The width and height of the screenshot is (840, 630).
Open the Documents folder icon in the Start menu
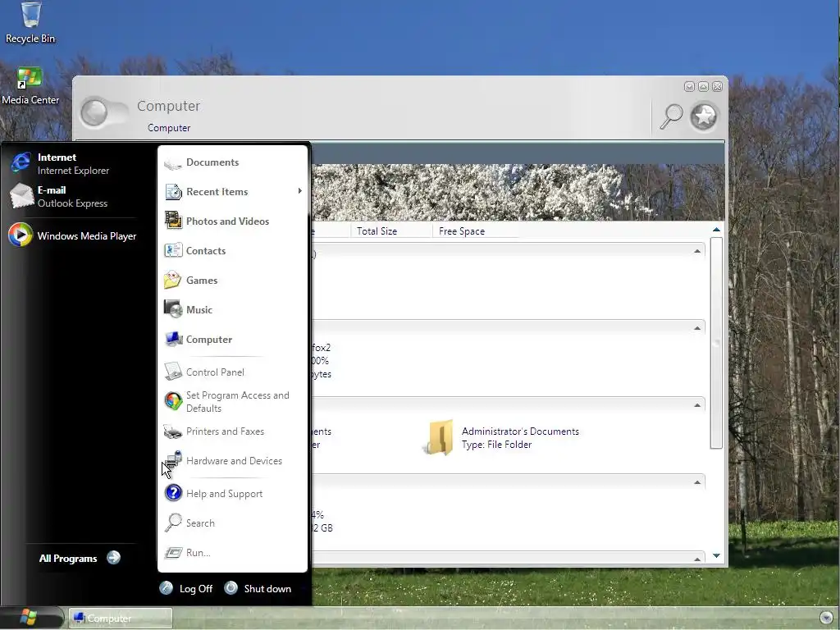[x=173, y=162]
